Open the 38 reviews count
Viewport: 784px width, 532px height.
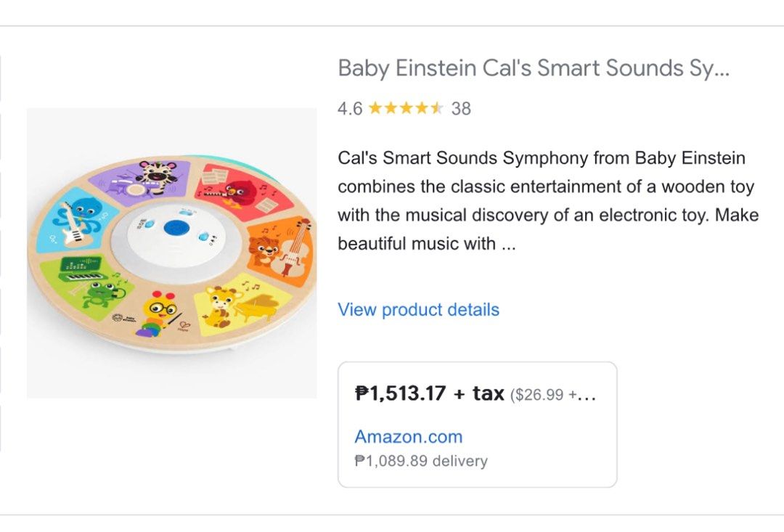pyautogui.click(x=461, y=108)
